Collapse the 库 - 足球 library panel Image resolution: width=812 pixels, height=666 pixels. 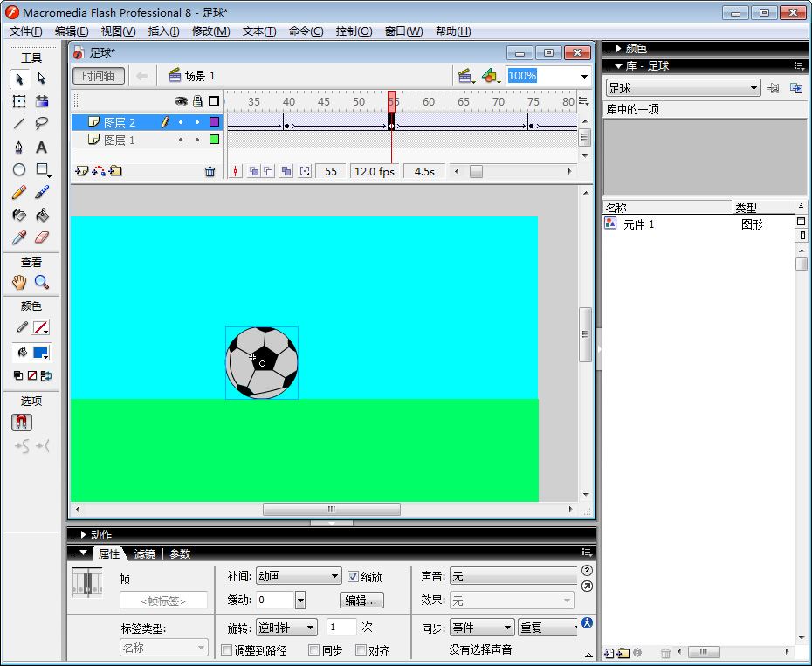[618, 65]
